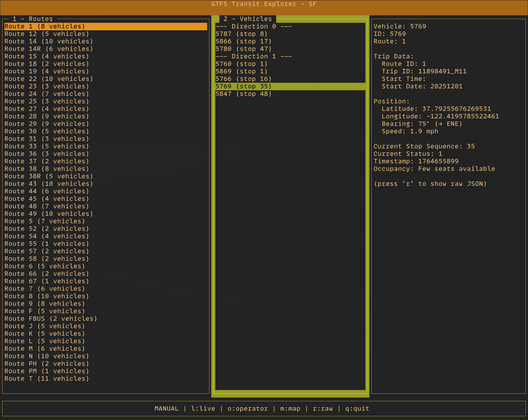Select vehicle 5866 in Direction 0
Viewport: 528px width, 420px height.
[x=243, y=41]
